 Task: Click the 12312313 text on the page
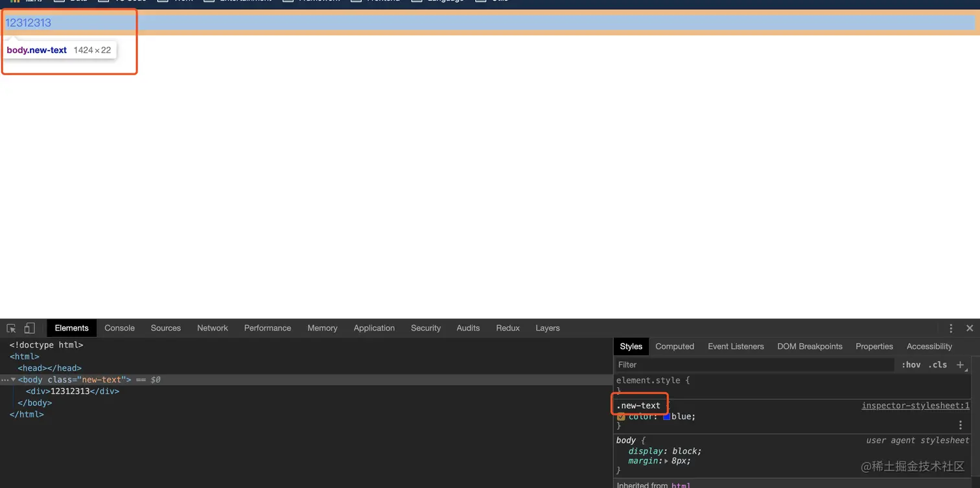click(29, 23)
